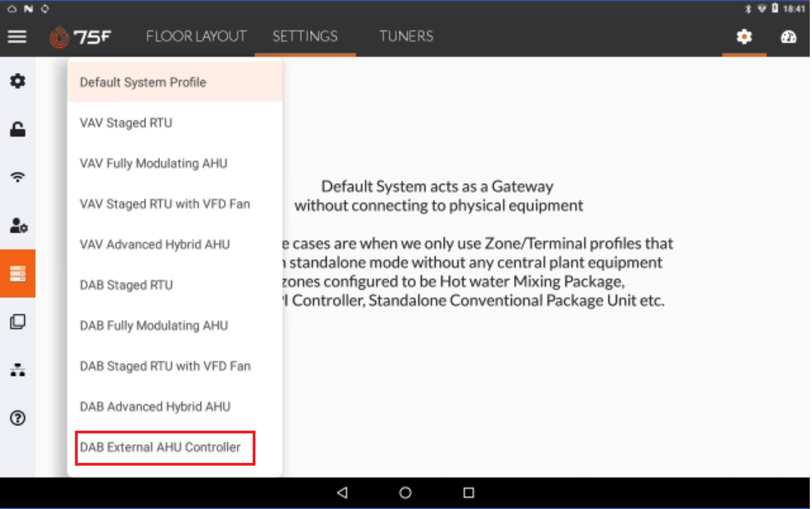Open the Wi-Fi sidebar section
This screenshot has width=812, height=509.
(x=18, y=177)
